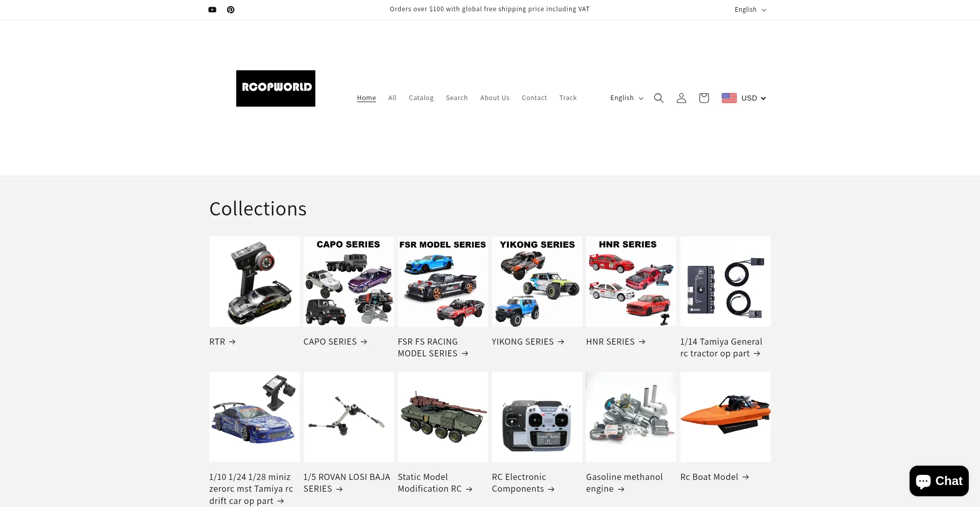Screen dimensions: 980x507
Task: Open the Chat widget
Action: (x=939, y=481)
